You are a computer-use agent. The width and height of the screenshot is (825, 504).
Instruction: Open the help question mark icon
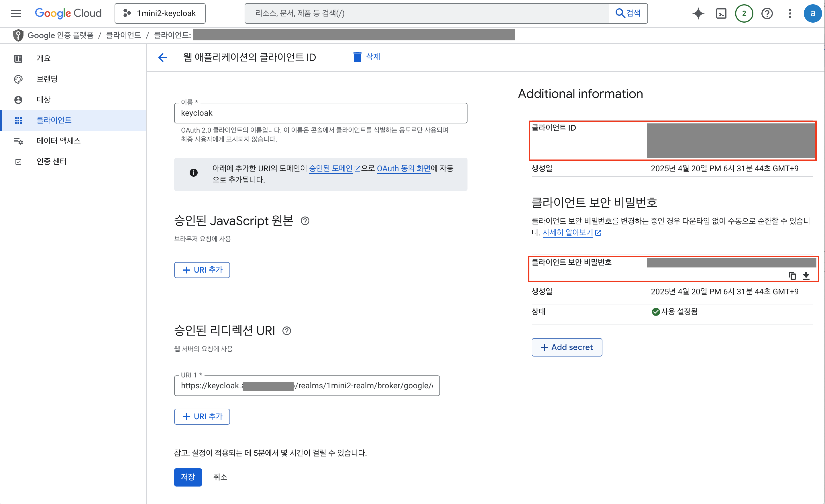(x=767, y=13)
